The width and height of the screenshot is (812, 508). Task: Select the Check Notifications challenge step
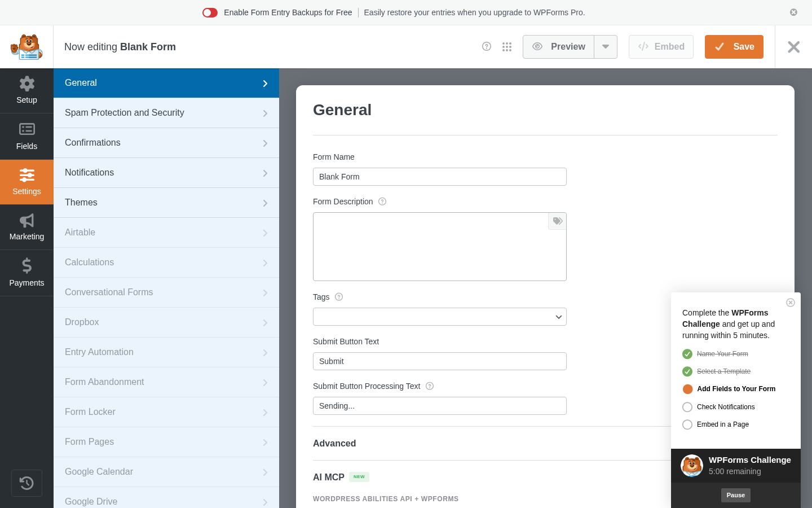(719, 407)
